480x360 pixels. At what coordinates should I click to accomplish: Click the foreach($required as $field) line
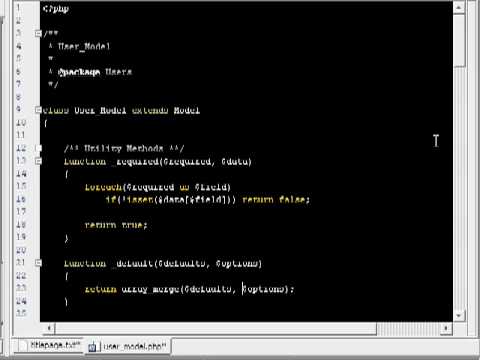click(158, 187)
